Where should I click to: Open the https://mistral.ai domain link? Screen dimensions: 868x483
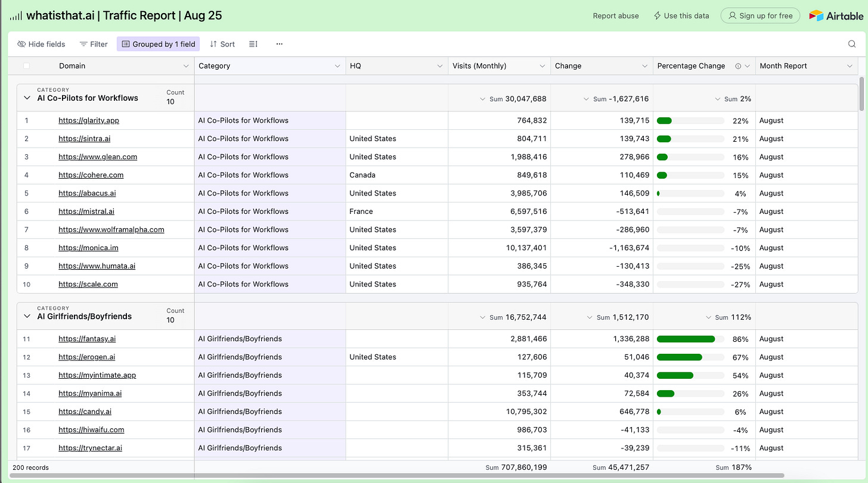(86, 211)
